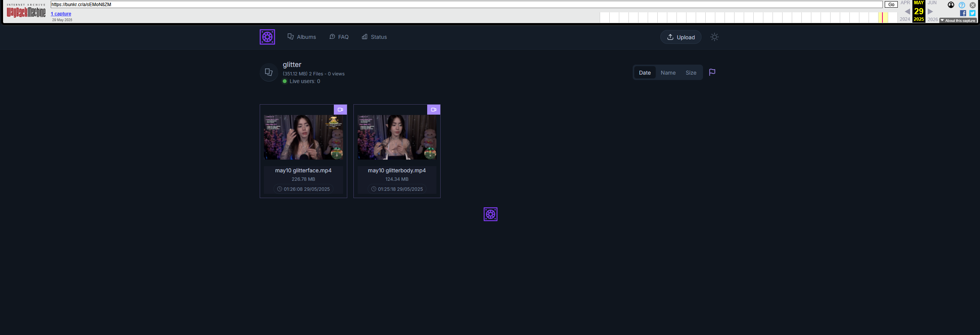Viewport: 980px width, 335px height.
Task: Close the Wayback Machine toolbar
Action: tap(973, 5)
